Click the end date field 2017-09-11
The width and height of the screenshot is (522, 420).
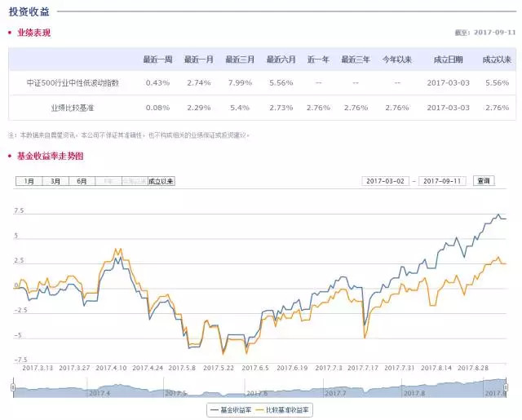click(442, 181)
